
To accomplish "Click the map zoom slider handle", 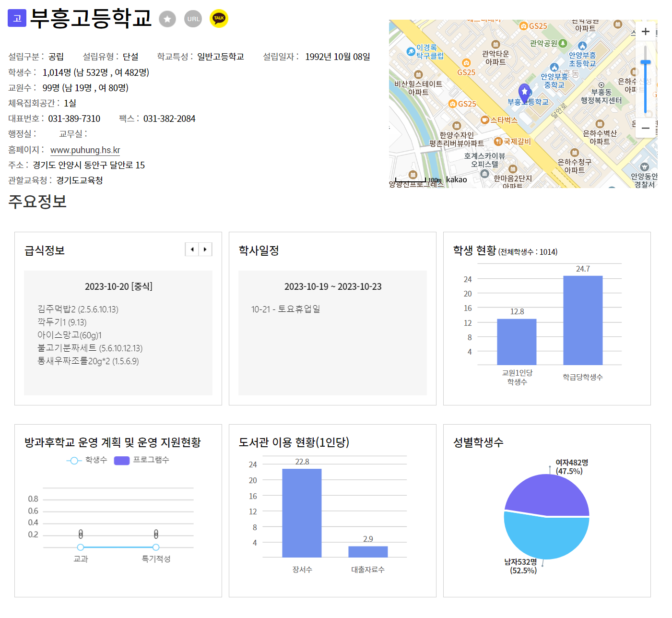I will (x=646, y=62).
